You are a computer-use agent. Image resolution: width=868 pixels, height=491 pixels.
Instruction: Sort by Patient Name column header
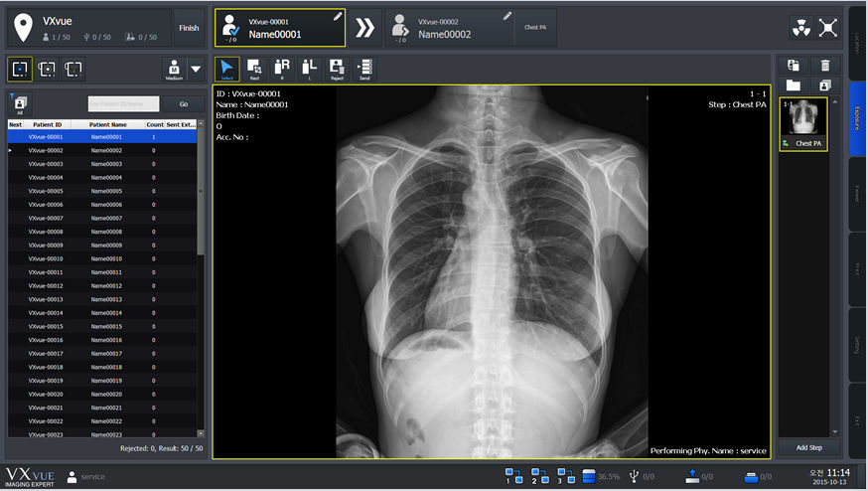pos(108,124)
